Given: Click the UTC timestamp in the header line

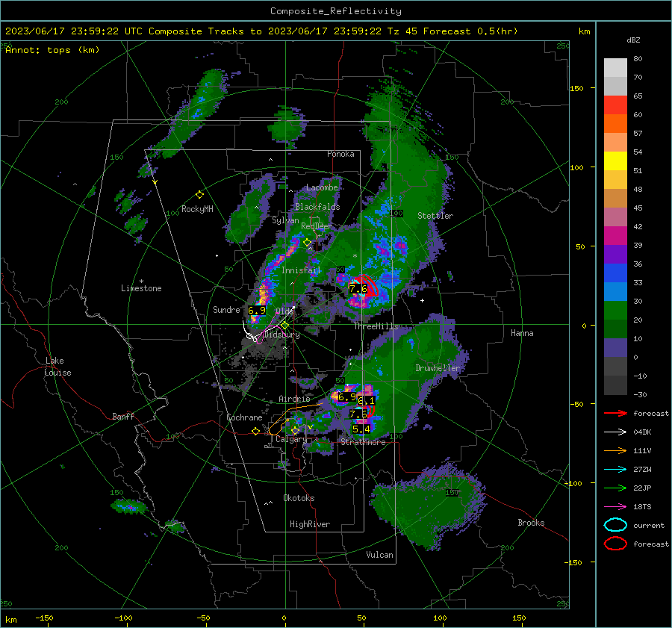Looking at the screenshot, I should pyautogui.click(x=74, y=31).
